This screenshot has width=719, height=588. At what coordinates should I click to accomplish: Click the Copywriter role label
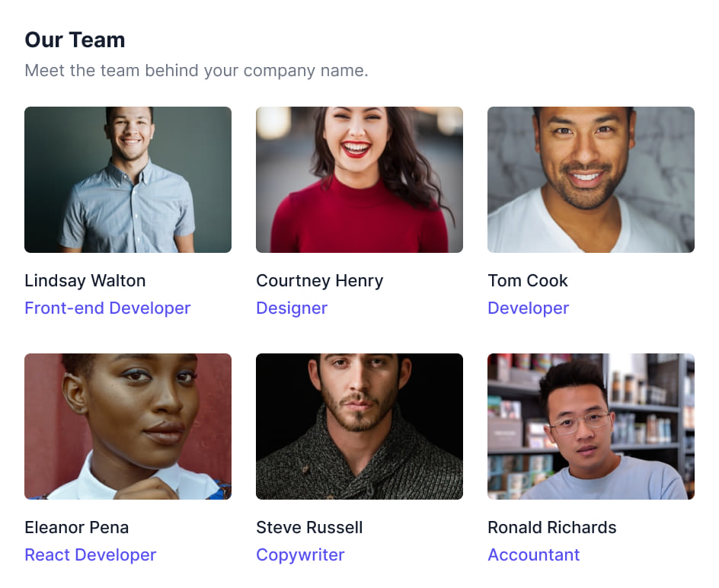[x=300, y=554]
